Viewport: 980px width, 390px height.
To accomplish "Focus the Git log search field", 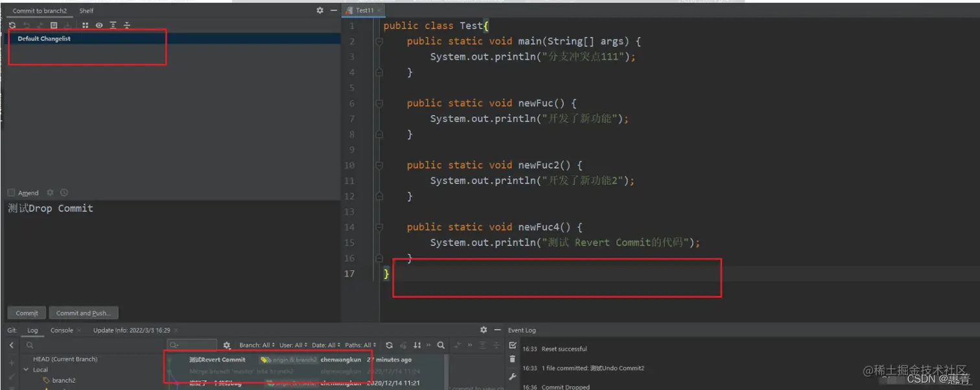I will pyautogui.click(x=192, y=345).
